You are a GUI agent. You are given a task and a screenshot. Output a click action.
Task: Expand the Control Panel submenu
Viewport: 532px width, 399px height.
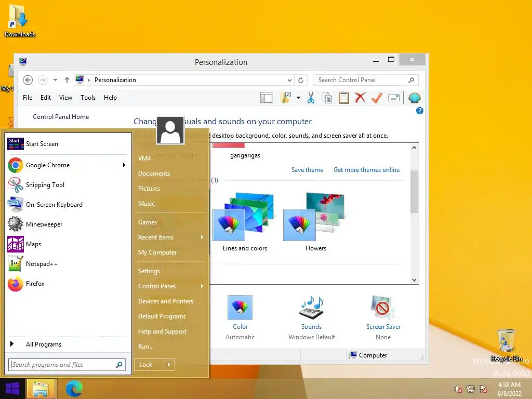(202, 286)
